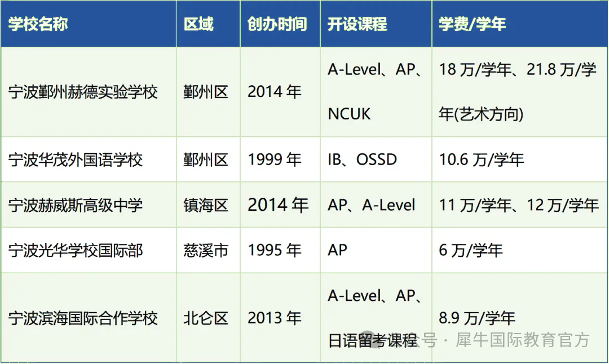This screenshot has height=364, width=609.
Task: Click the 11 万/学年、12 万/学年 tuition cell
Action: tap(519, 205)
